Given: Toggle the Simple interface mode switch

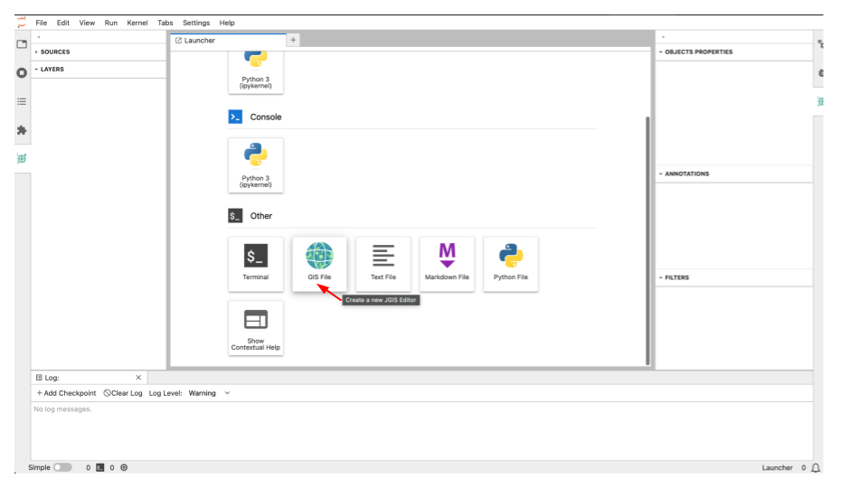Looking at the screenshot, I should pos(62,467).
